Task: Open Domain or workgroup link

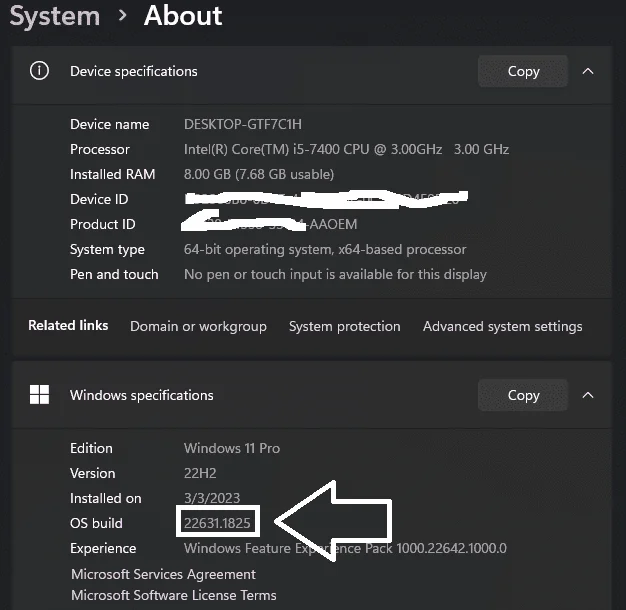Action: pos(198,327)
